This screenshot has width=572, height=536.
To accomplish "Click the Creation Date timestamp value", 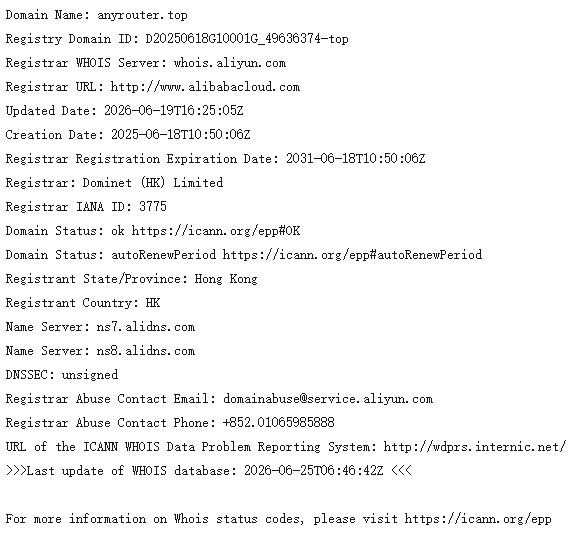I will pos(181,135).
